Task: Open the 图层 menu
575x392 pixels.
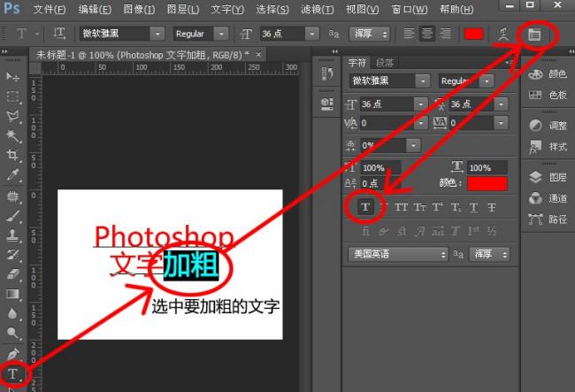Action: click(x=183, y=9)
